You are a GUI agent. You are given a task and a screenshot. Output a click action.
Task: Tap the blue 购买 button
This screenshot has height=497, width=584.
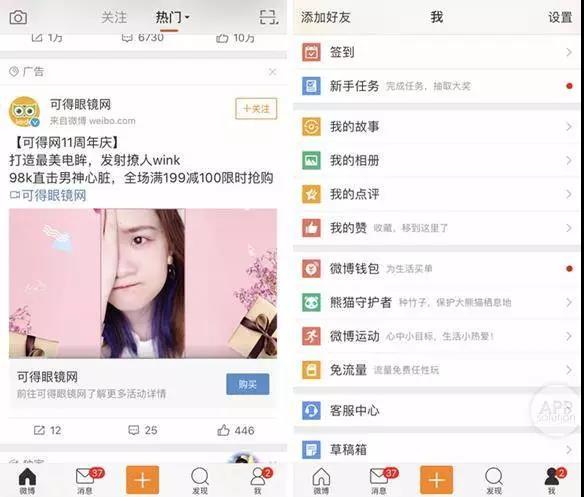point(248,384)
